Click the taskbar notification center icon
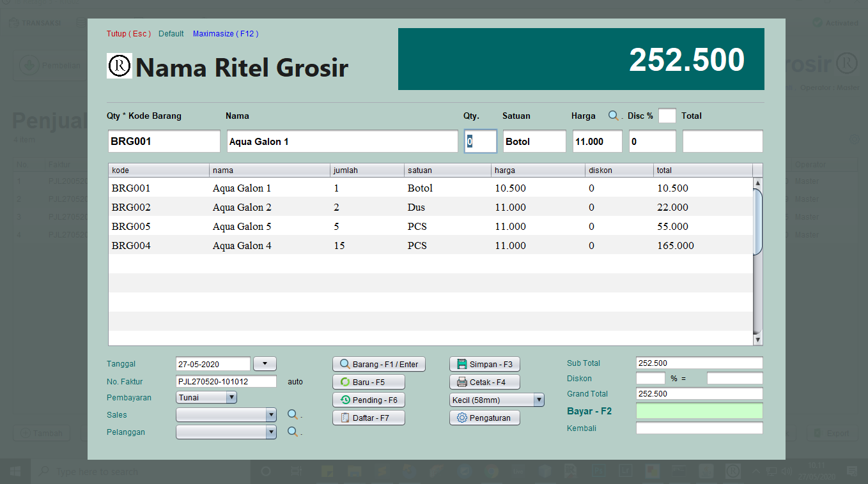This screenshot has width=868, height=484. (851, 472)
